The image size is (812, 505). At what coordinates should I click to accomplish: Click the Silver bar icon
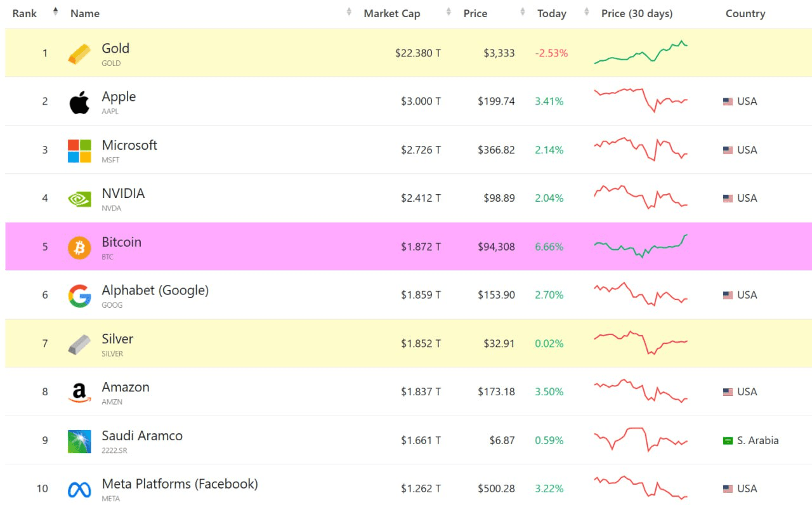coord(79,344)
